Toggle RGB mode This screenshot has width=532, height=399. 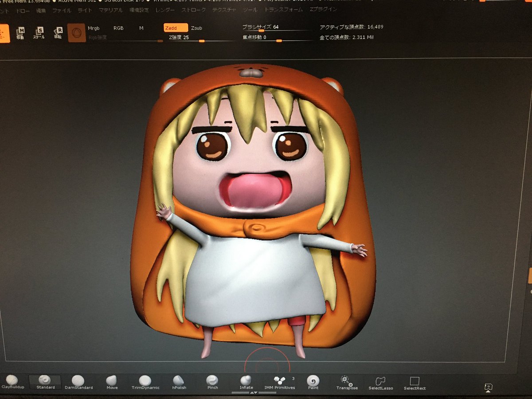pos(118,28)
